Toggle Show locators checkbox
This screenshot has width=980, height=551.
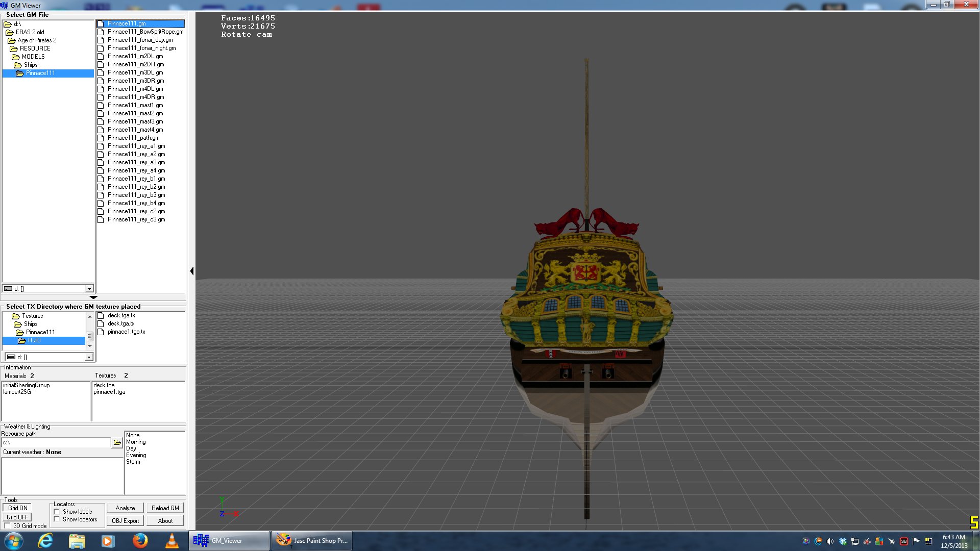pyautogui.click(x=57, y=519)
